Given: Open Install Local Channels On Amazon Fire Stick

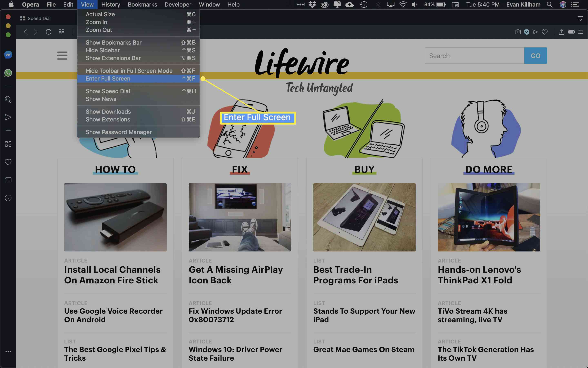Looking at the screenshot, I should coord(112,275).
